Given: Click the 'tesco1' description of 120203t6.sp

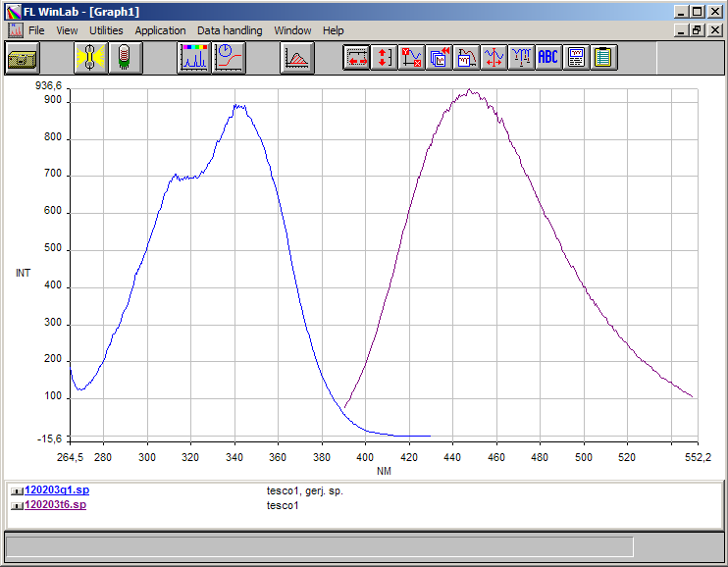Looking at the screenshot, I should (x=283, y=506).
